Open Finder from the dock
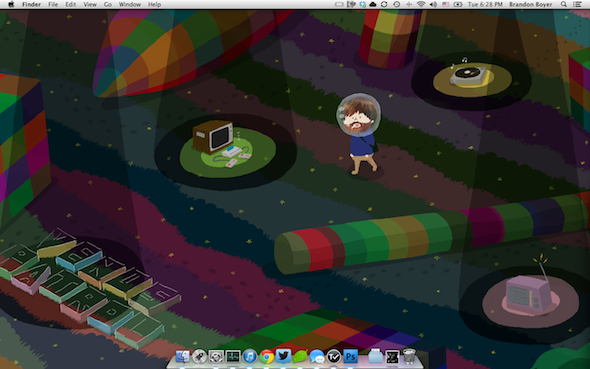The height and width of the screenshot is (369, 590). click(182, 356)
